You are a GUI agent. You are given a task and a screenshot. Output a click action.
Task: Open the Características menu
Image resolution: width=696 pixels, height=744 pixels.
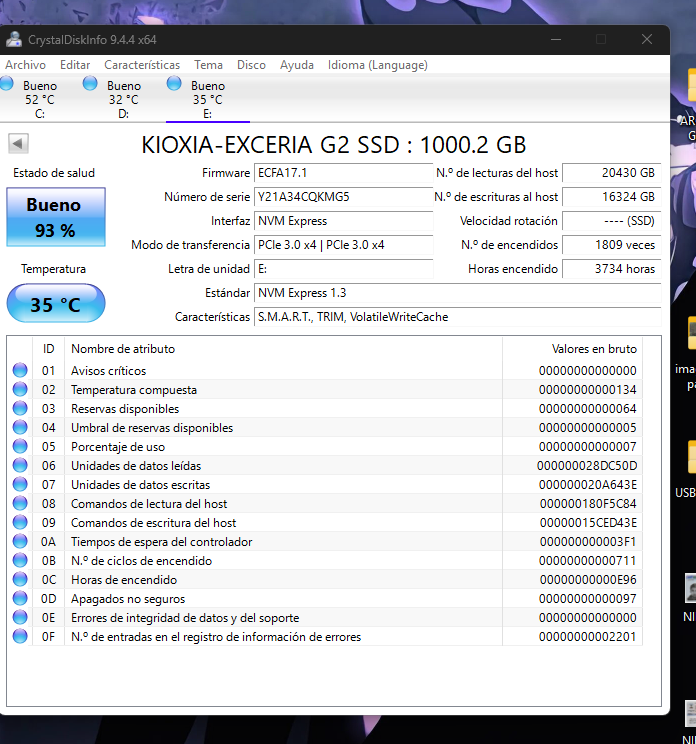coord(142,65)
